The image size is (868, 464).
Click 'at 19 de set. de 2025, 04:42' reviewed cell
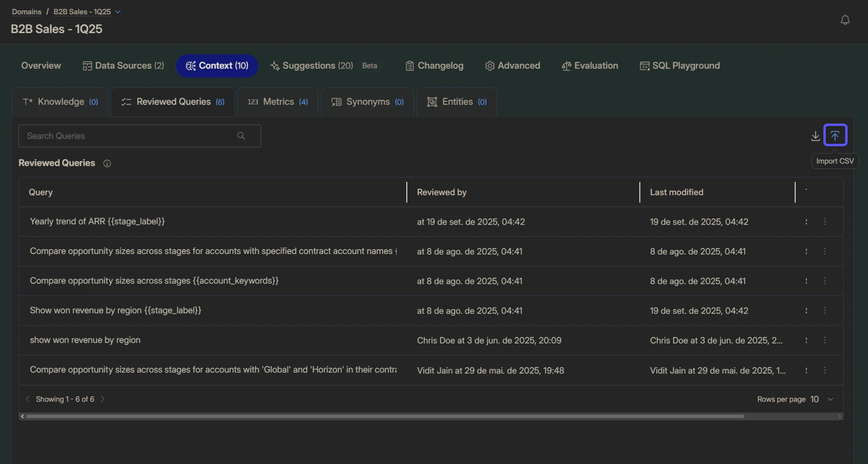471,222
